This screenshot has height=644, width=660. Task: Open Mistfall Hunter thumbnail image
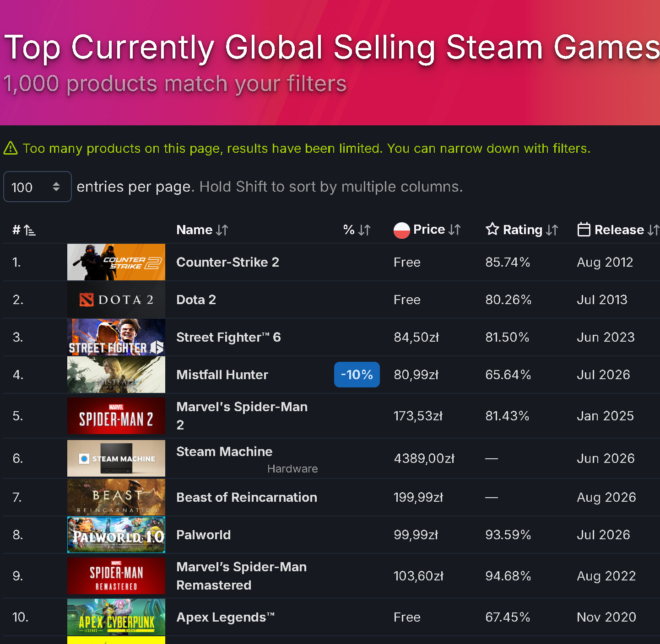pyautogui.click(x=116, y=375)
